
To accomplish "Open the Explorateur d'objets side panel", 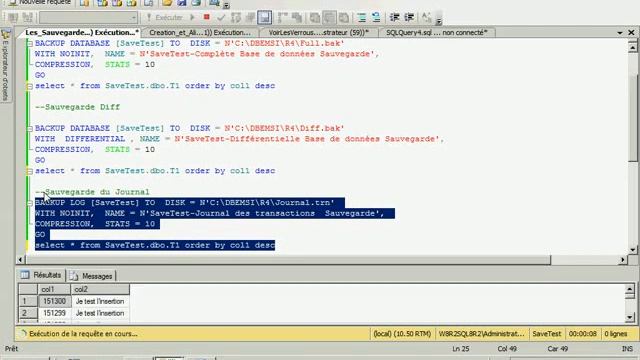I will [x=5, y=65].
